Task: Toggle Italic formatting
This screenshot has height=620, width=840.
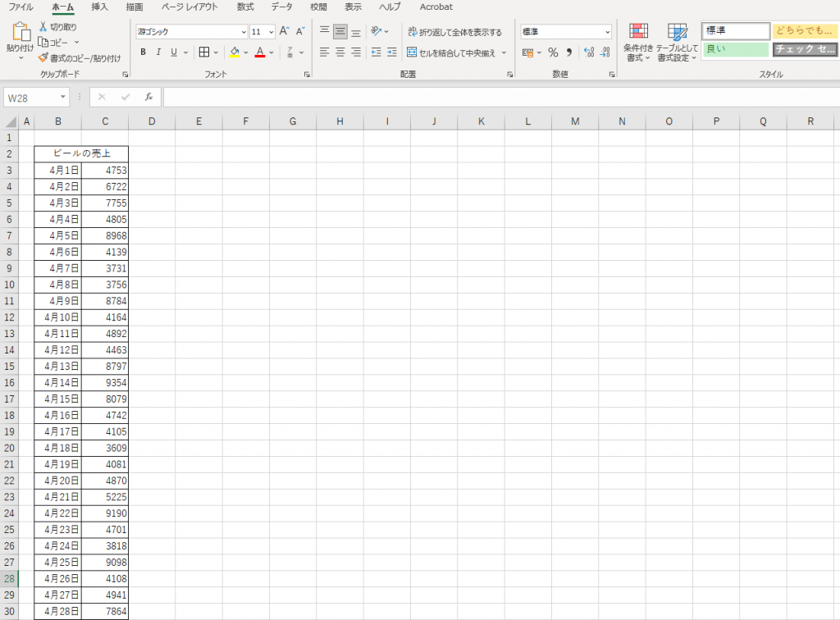Action: point(158,52)
